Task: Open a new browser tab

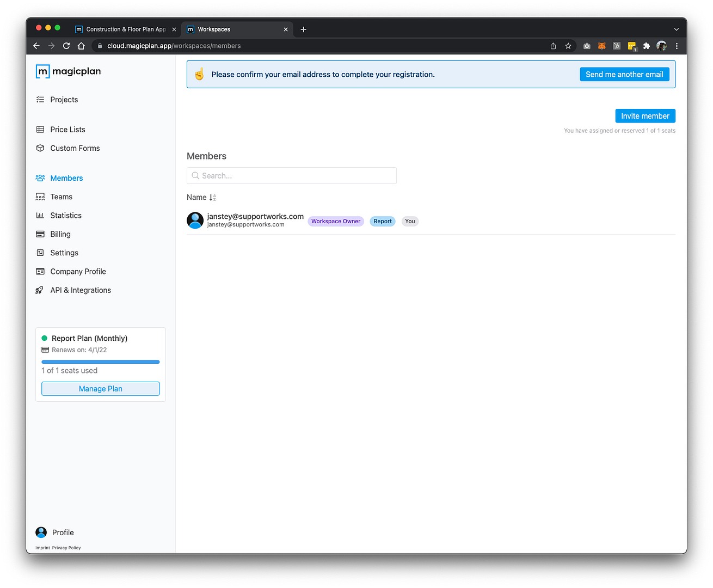Action: point(304,29)
